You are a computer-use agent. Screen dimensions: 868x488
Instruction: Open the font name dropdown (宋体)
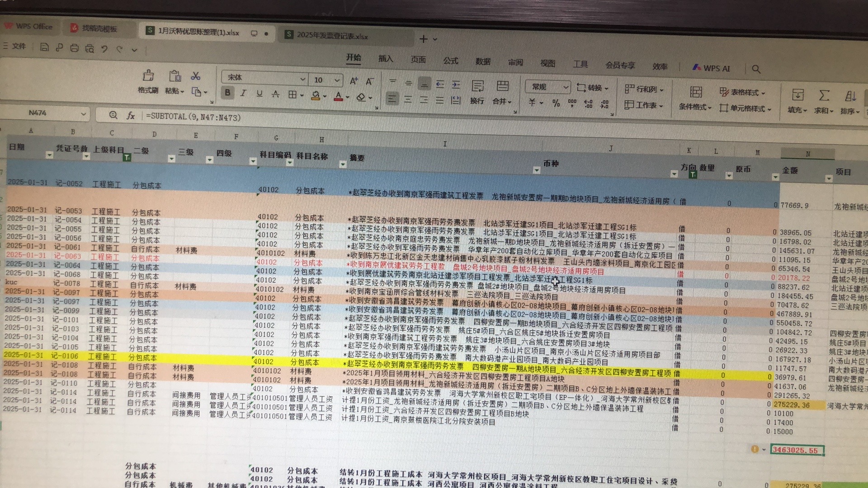[x=302, y=79]
